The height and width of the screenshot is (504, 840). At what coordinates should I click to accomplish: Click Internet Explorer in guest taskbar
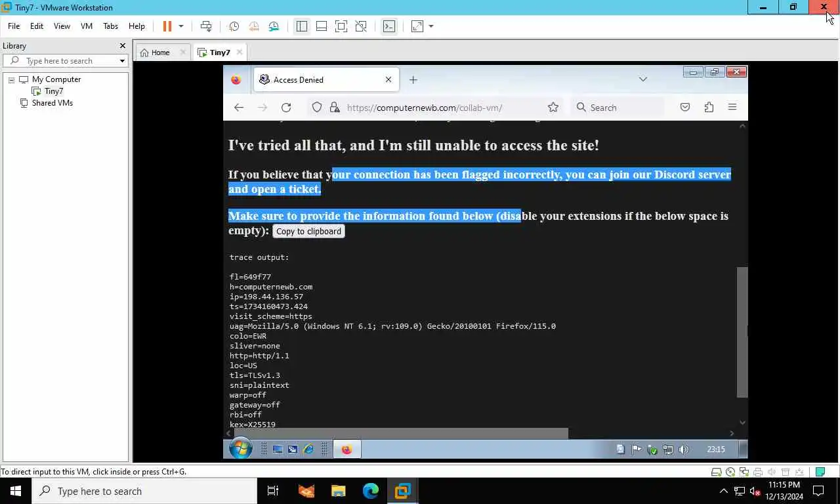(308, 450)
